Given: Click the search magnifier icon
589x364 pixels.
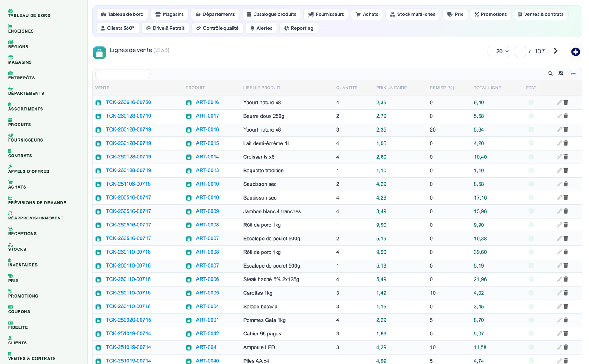Looking at the screenshot, I should tap(550, 73).
